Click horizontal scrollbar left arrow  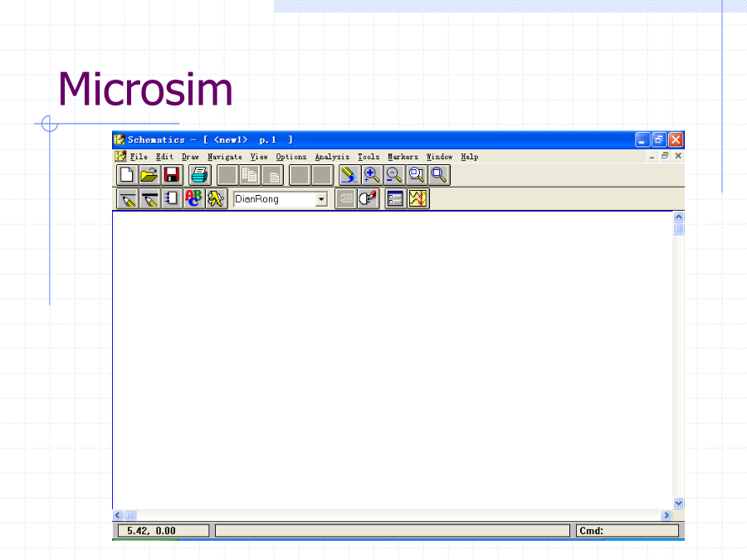(118, 515)
